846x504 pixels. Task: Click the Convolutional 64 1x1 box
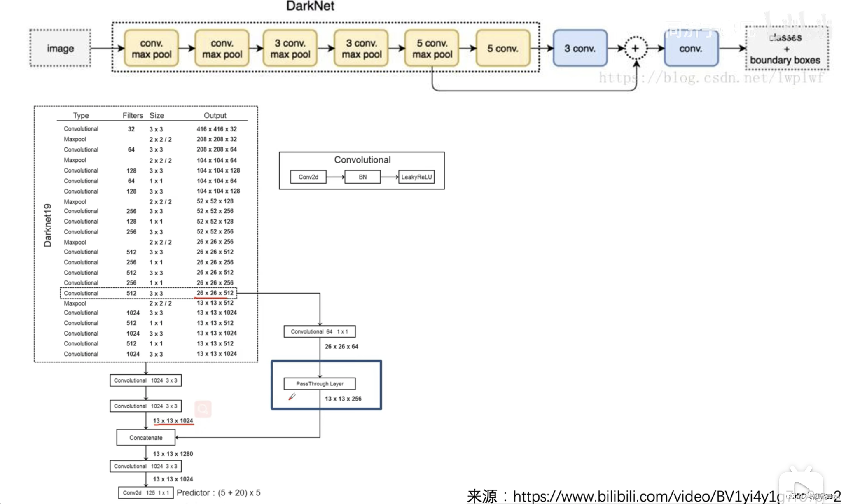tap(320, 331)
